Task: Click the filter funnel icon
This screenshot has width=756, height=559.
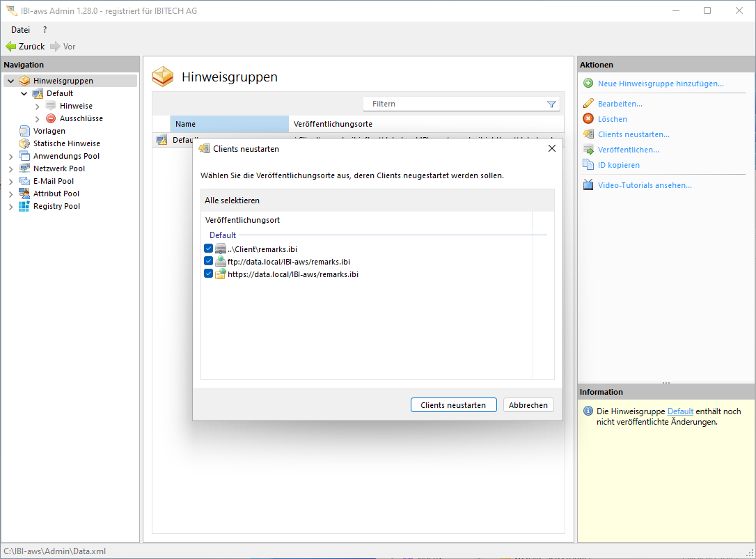Action: point(551,104)
